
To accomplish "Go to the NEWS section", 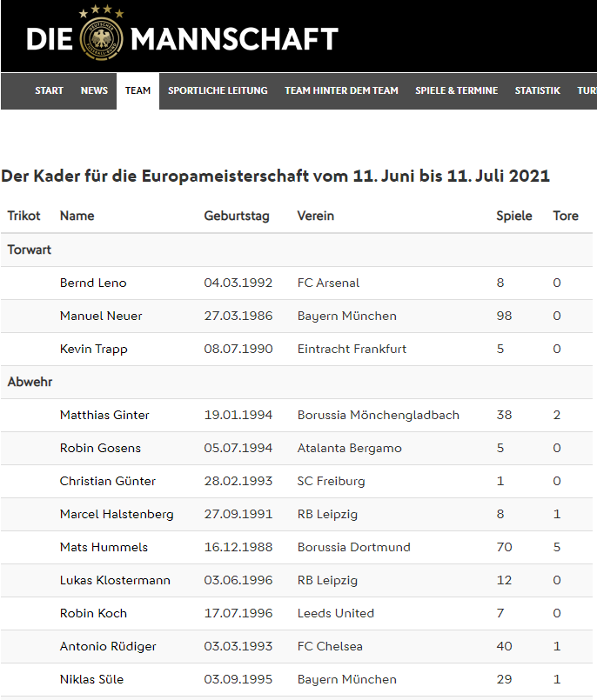I will click(x=94, y=90).
